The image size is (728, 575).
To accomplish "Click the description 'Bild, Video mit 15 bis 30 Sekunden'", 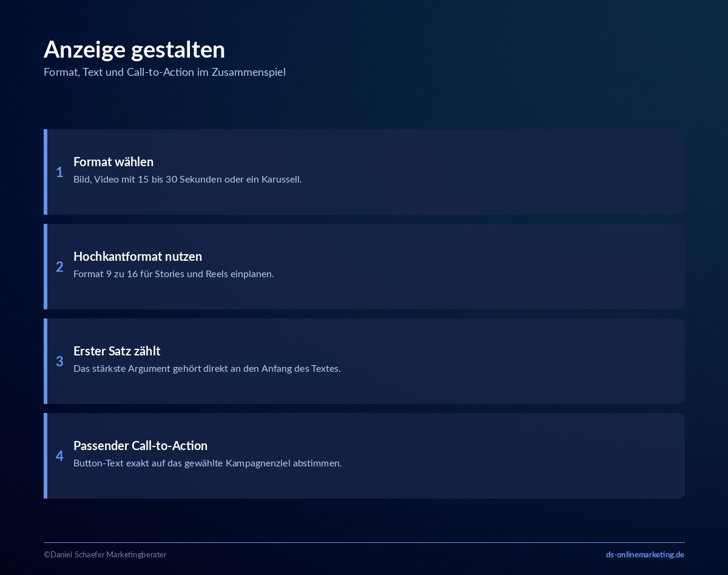I will [x=147, y=180].
